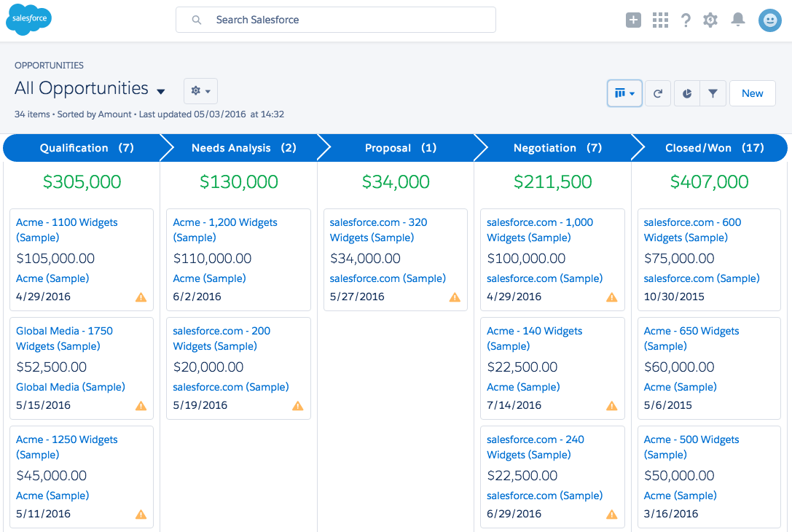Screen dimensions: 792x532
Task: Open the user profile avatar
Action: pyautogui.click(x=769, y=20)
